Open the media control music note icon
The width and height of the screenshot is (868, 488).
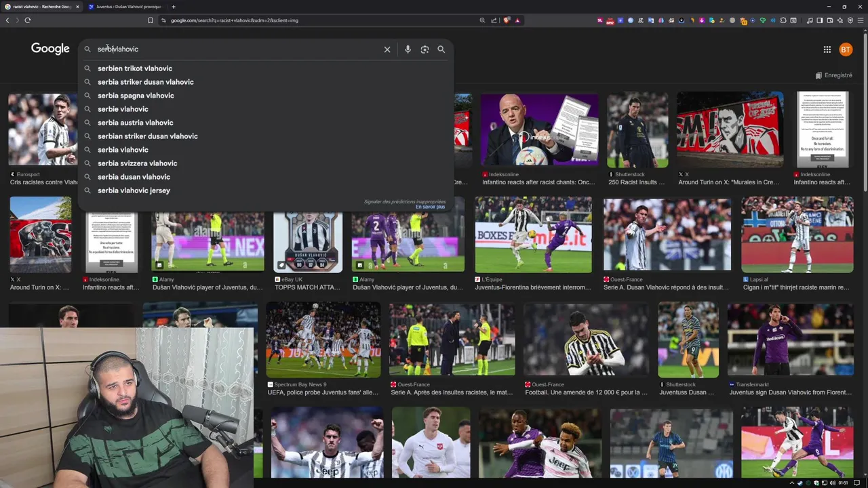[x=810, y=20]
